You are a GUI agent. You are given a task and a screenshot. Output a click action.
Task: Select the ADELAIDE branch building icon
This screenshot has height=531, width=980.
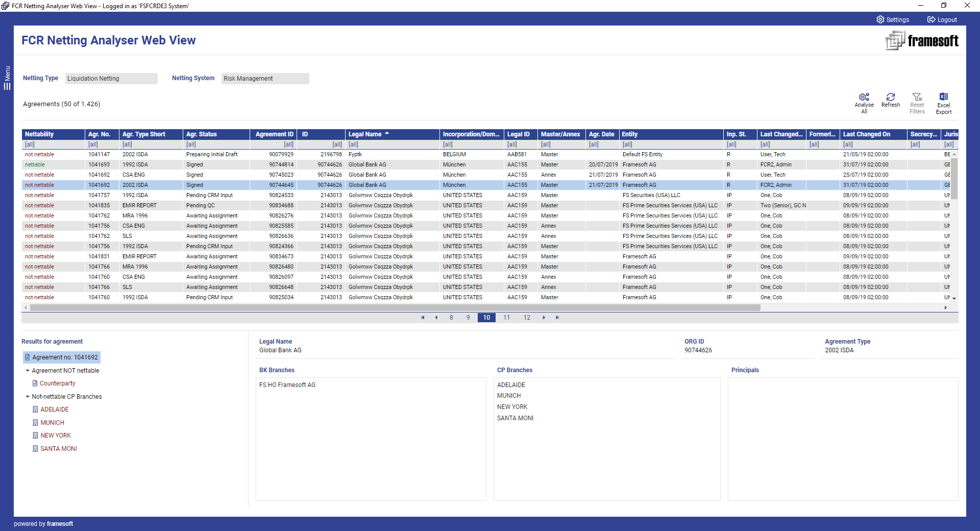click(35, 409)
